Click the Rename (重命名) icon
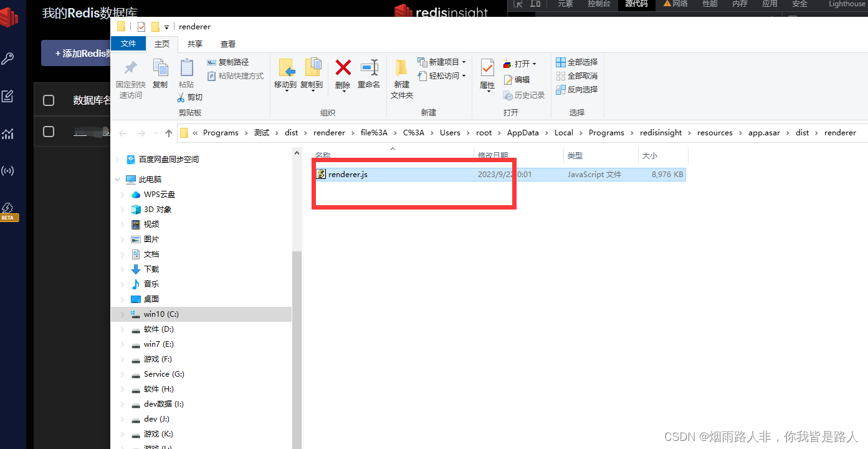This screenshot has width=868, height=449. coord(369,67)
